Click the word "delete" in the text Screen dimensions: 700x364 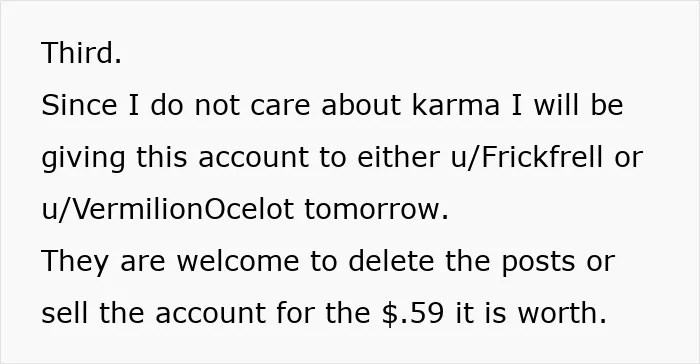point(391,261)
